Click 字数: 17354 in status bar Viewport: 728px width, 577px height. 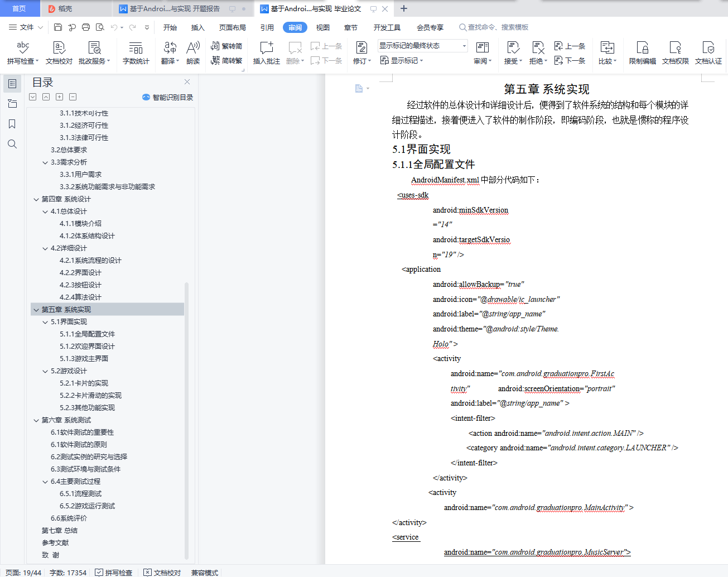point(68,573)
